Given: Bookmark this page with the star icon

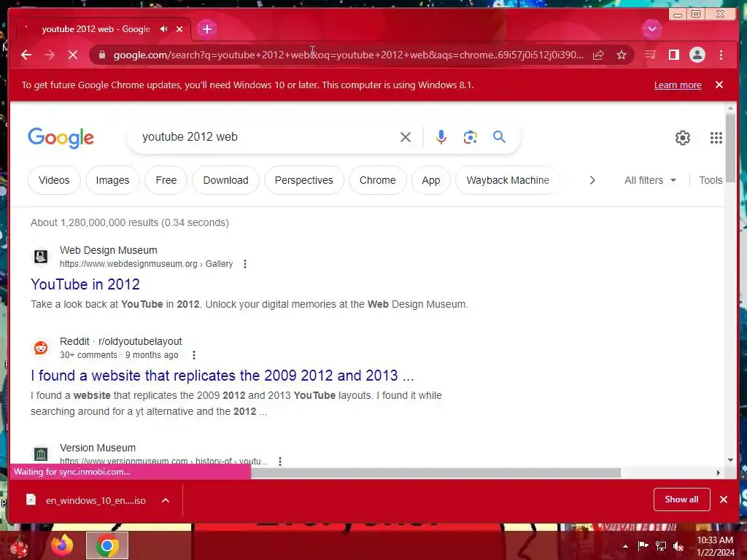Looking at the screenshot, I should [622, 55].
